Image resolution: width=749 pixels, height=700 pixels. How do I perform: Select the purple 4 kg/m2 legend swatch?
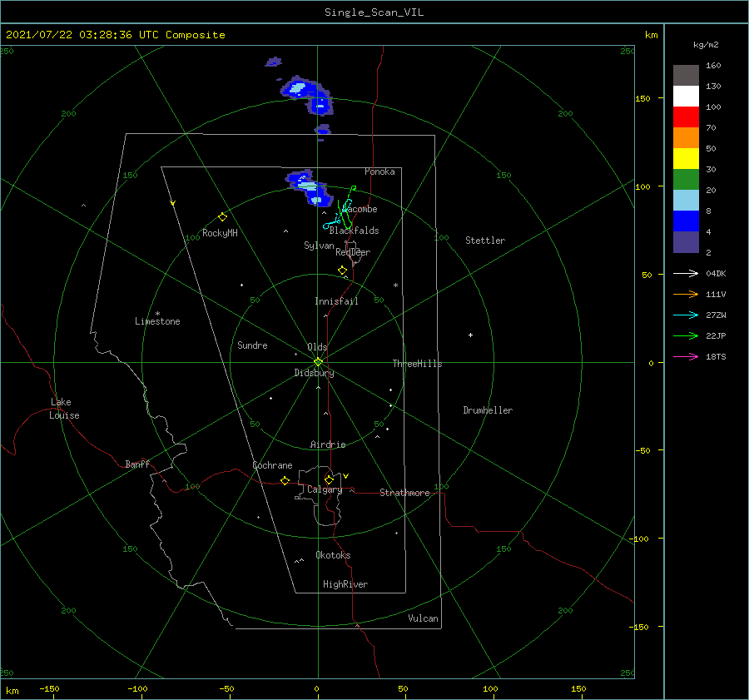tap(686, 241)
